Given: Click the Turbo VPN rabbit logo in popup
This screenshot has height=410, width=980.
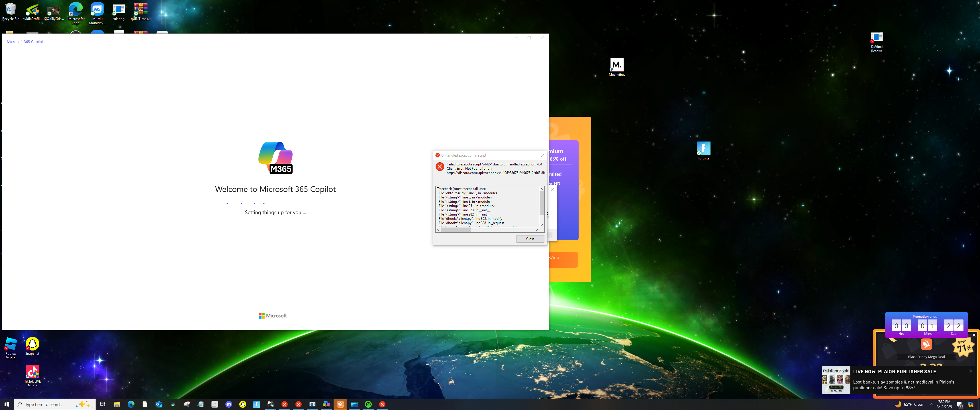Looking at the screenshot, I should pos(926,344).
